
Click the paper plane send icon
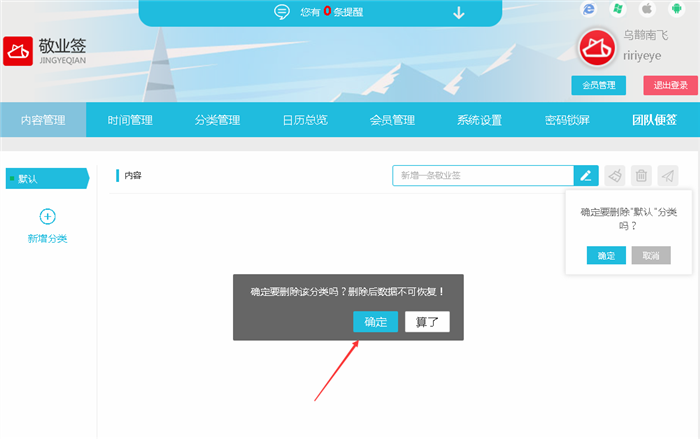(668, 176)
